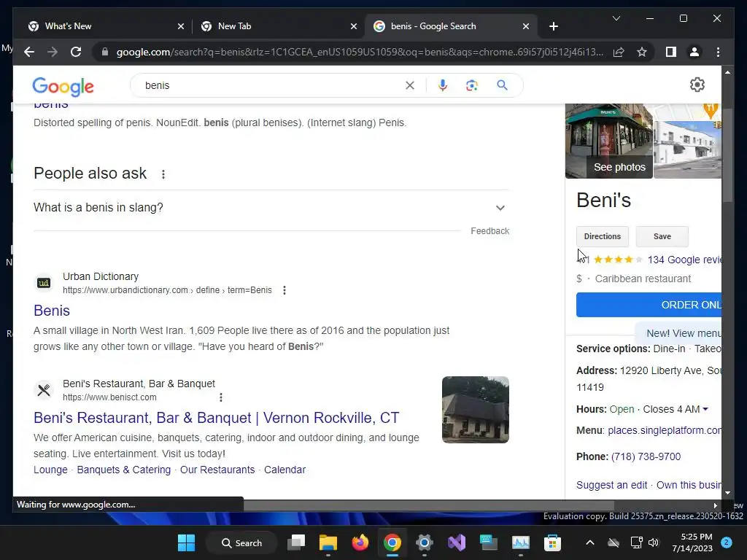Screen dimensions: 747x560
Task: Open Urban Dictionary Benis result
Action: click(52, 311)
